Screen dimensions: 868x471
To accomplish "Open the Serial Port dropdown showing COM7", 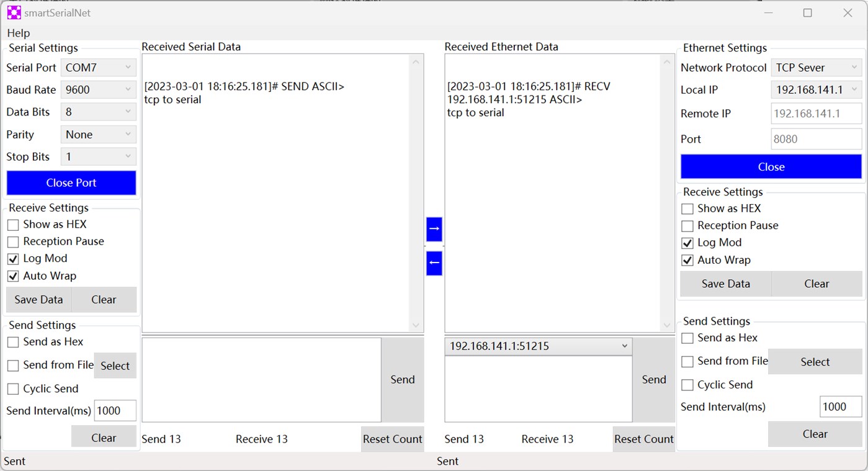I will pos(97,68).
